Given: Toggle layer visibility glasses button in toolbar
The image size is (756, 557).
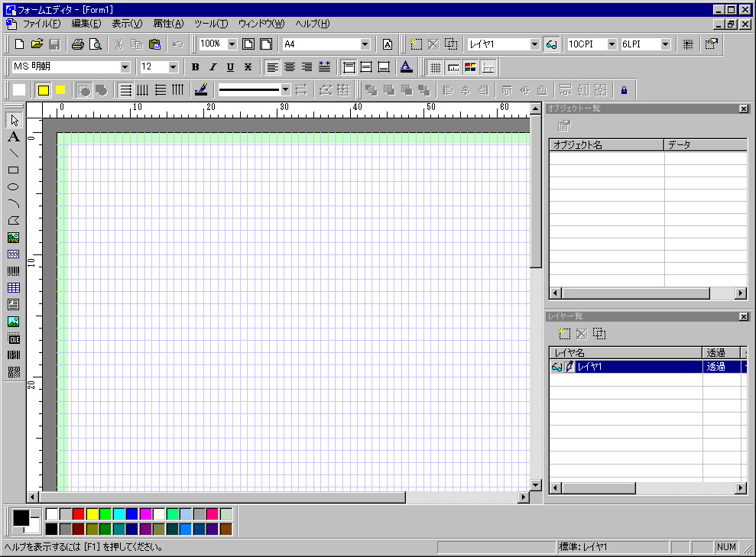Looking at the screenshot, I should [x=551, y=44].
